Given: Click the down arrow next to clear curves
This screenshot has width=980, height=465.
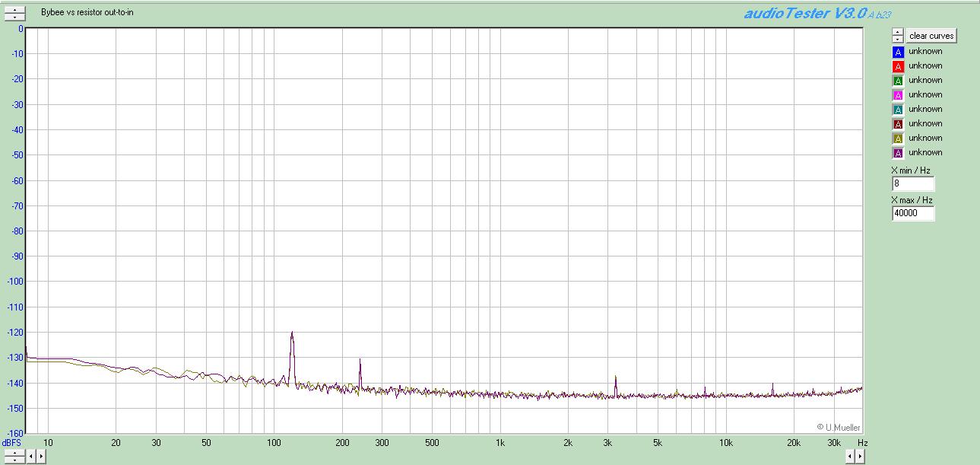Looking at the screenshot, I should 898,39.
